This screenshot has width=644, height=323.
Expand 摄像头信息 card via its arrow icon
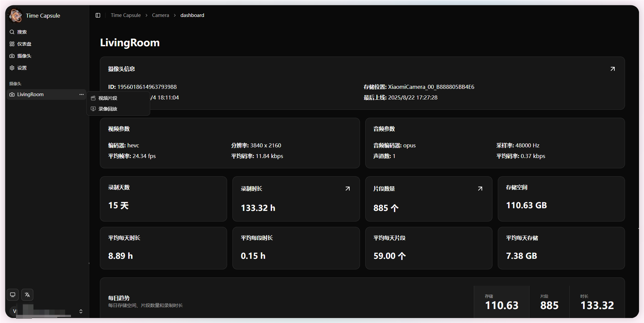[613, 69]
